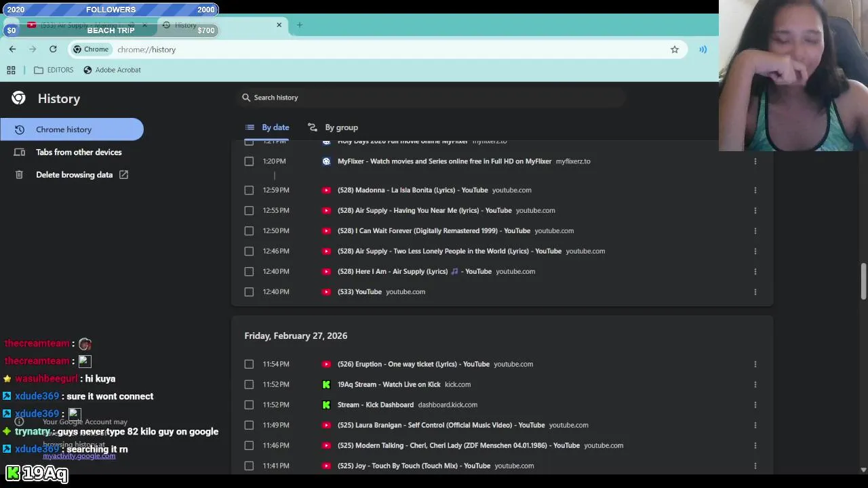The width and height of the screenshot is (868, 488).
Task: Open MyFlixer Watch movies and Series link
Action: pyautogui.click(x=444, y=161)
